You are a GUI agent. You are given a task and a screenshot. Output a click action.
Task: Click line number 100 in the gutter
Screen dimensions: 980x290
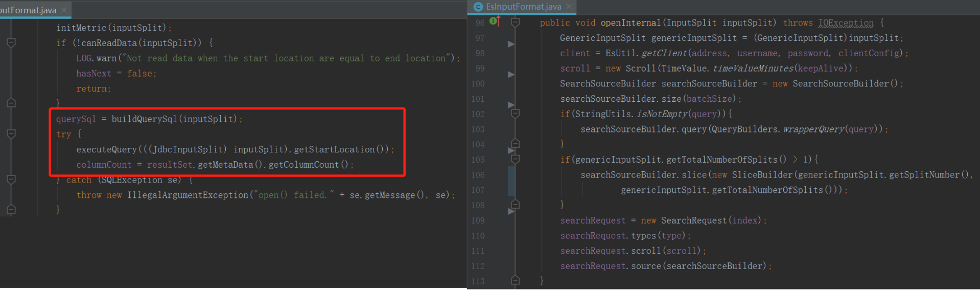(478, 83)
